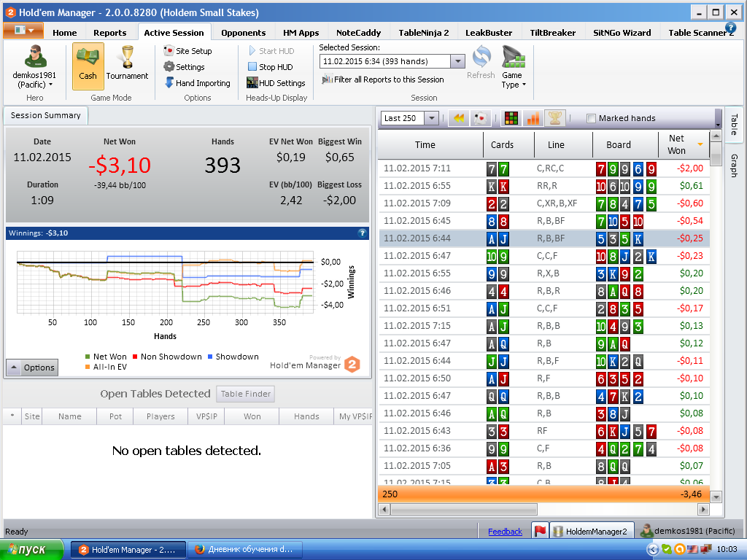The height and width of the screenshot is (560, 747).
Task: Open the Settings gear option
Action: pyautogui.click(x=184, y=66)
